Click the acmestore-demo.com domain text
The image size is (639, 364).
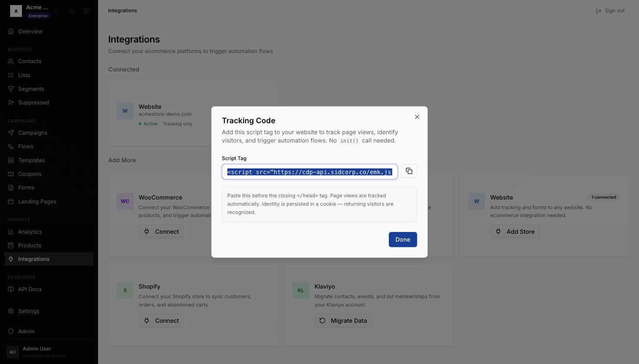tap(165, 114)
